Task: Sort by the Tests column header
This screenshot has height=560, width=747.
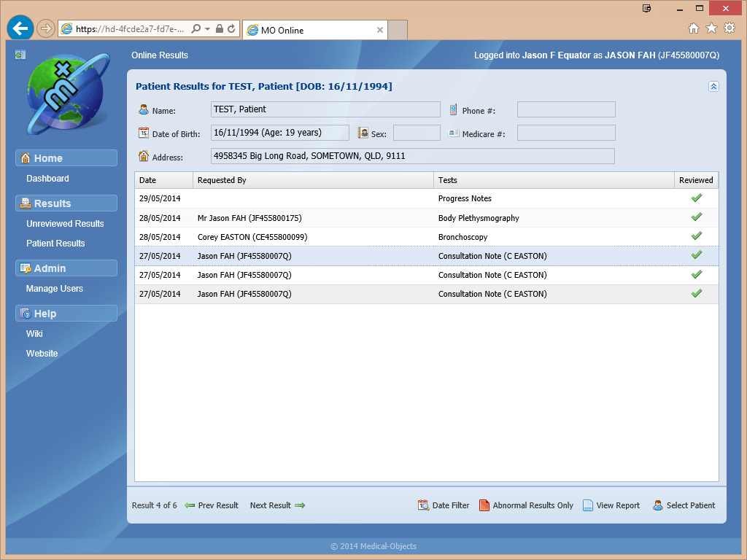Action: point(554,180)
